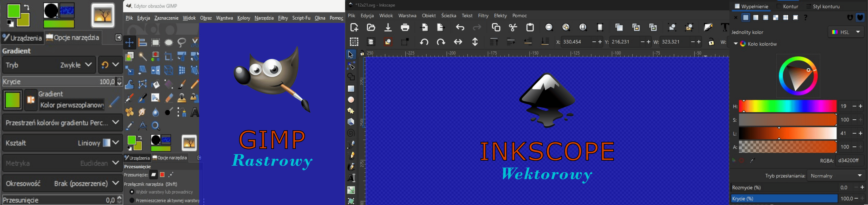Cut selection with Inkscape's scissors icon

pyautogui.click(x=513, y=27)
